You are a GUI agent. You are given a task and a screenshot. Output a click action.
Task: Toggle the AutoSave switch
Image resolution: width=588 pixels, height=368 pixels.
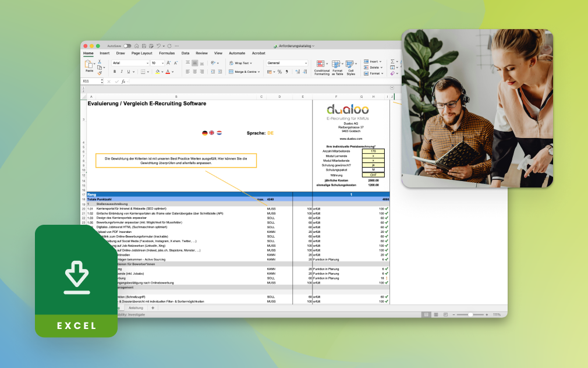click(127, 46)
